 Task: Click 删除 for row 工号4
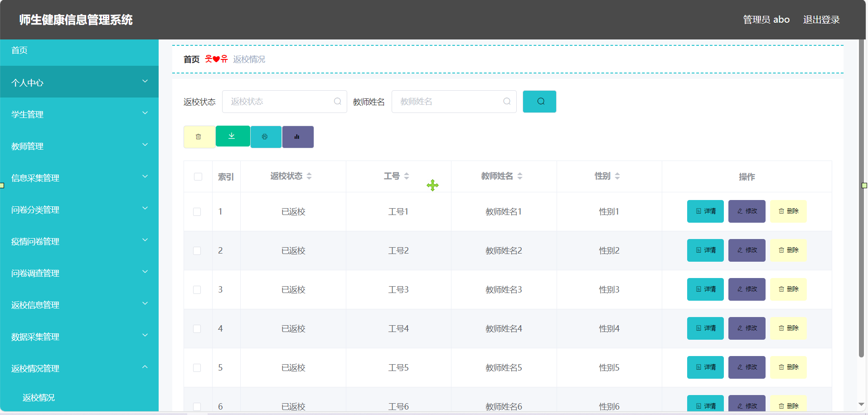click(788, 328)
